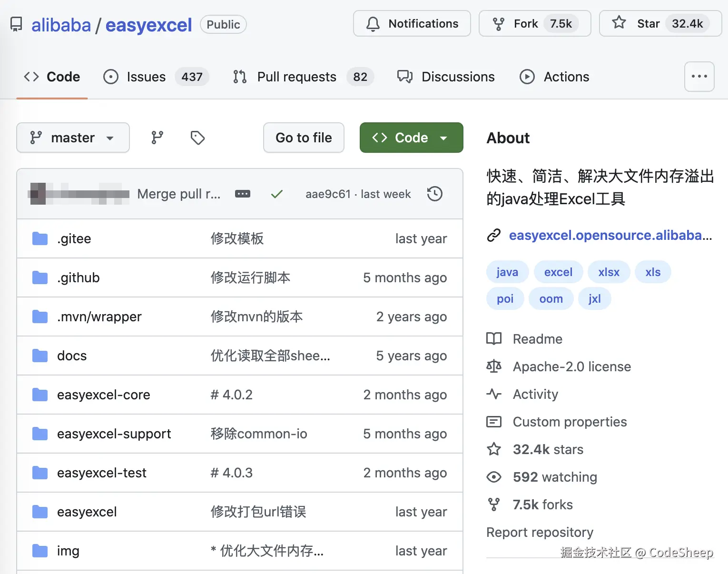Open the '移除common-io' commit message
The height and width of the screenshot is (574, 728).
pyautogui.click(x=259, y=434)
